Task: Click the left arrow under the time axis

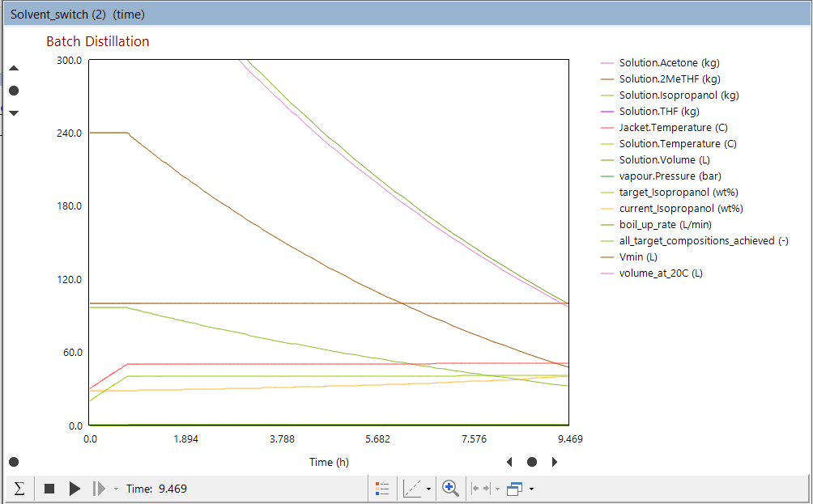Action: pyautogui.click(x=509, y=462)
